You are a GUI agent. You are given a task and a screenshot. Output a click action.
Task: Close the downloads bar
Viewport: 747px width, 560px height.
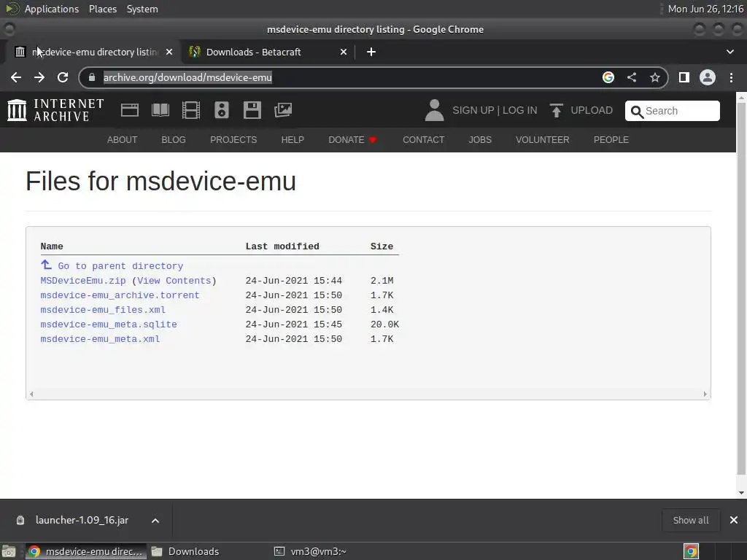734,520
